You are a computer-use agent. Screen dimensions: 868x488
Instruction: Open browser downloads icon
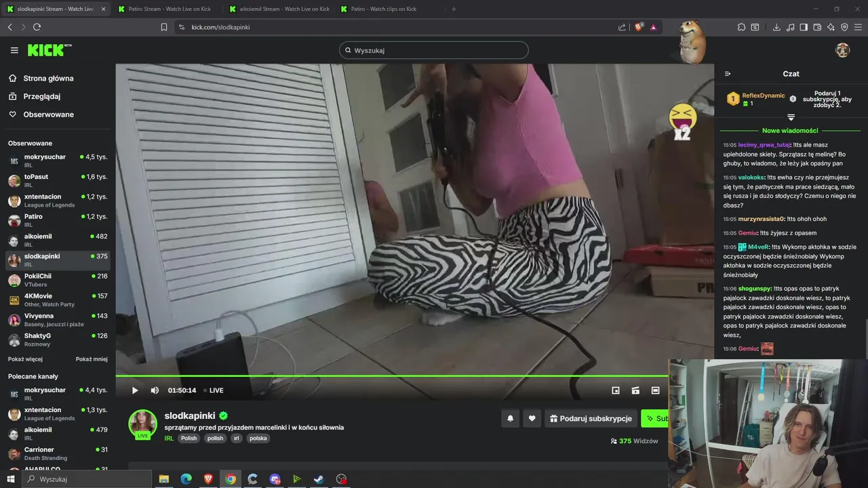tap(776, 27)
